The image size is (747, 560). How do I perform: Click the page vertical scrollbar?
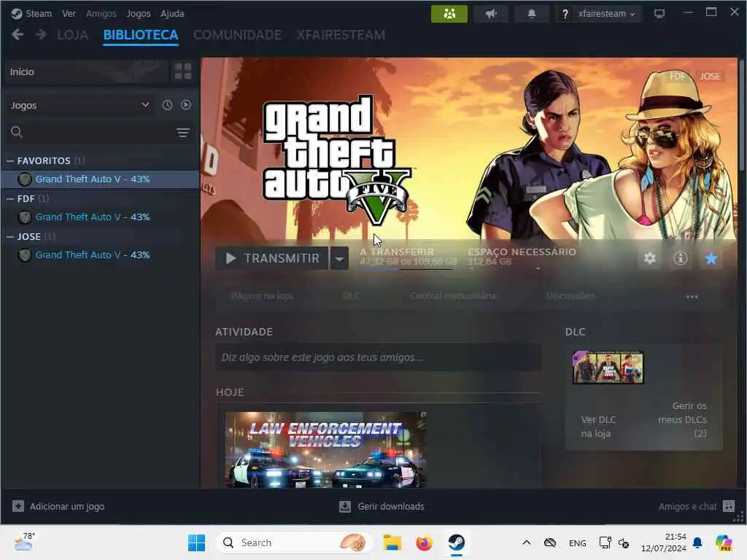(742, 114)
